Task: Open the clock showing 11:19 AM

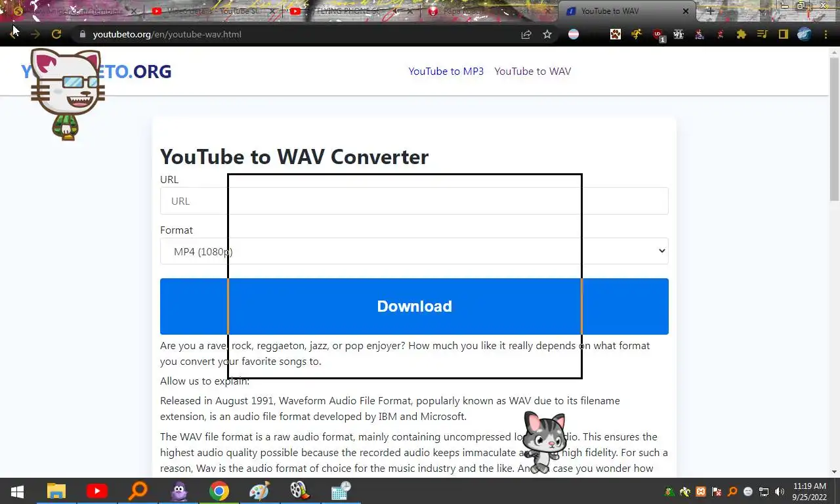Action: [x=810, y=492]
